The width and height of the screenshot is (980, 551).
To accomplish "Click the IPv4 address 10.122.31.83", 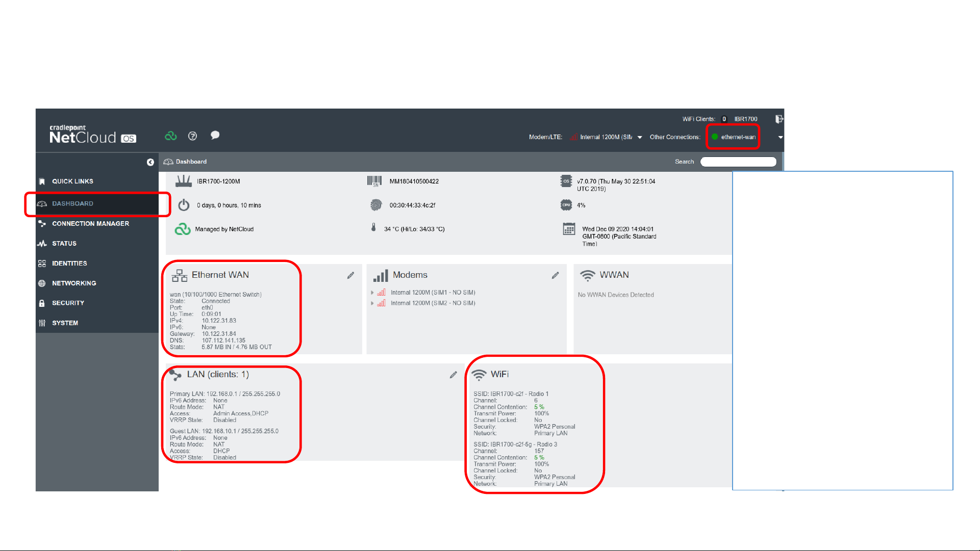I will (219, 321).
